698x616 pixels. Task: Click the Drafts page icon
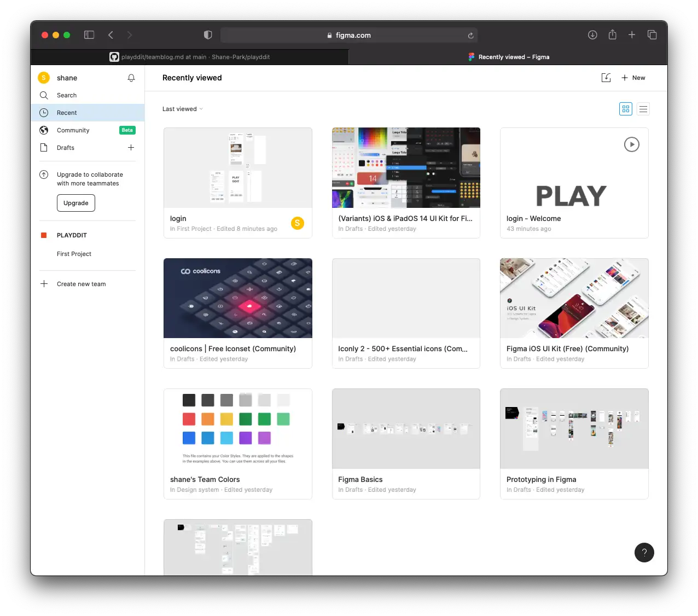coord(44,148)
